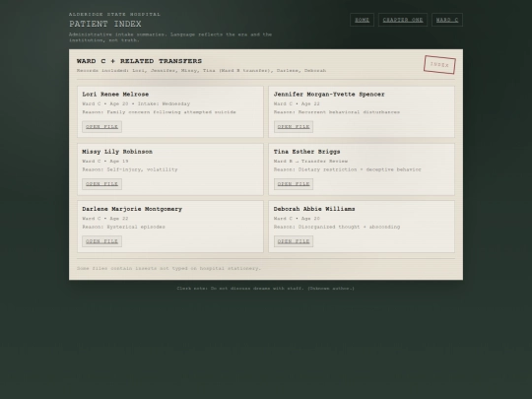Click the name Jennifer Morgan-Yvette Spencer
Image resolution: width=532 pixels, height=399 pixels.
(x=329, y=95)
